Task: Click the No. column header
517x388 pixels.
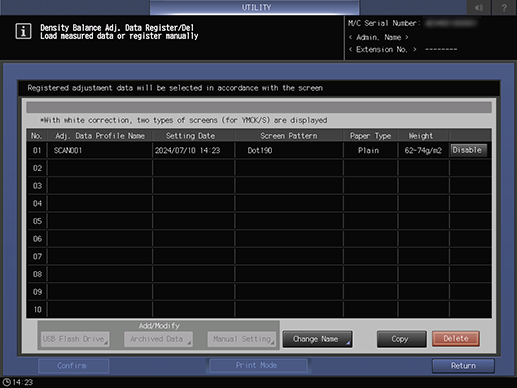Action: click(x=37, y=136)
